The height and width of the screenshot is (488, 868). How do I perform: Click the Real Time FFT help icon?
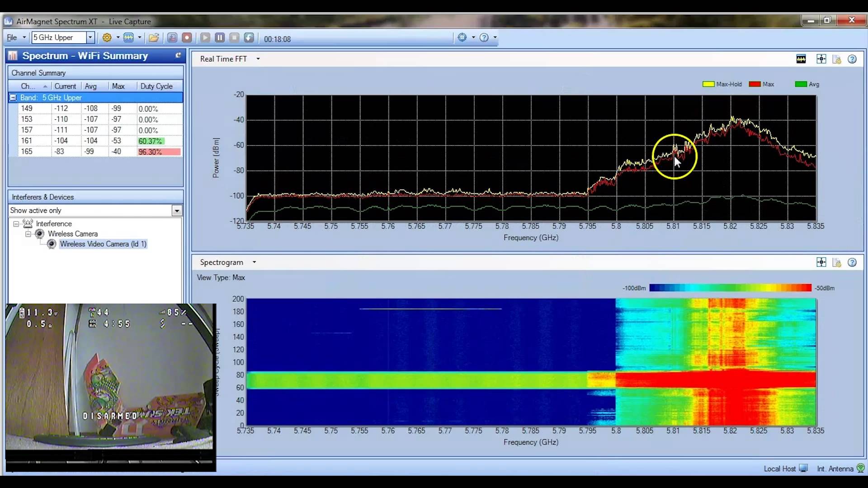tap(852, 59)
